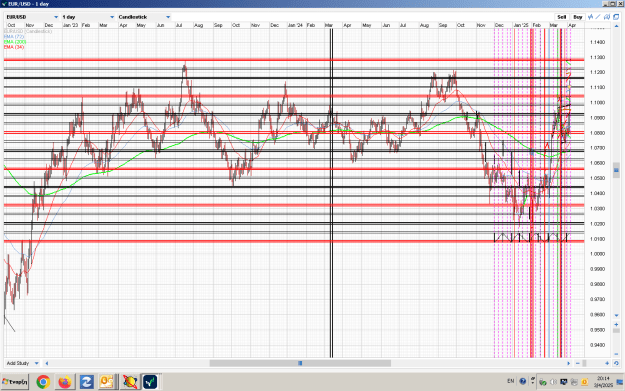This screenshot has height=391, width=625.
Task: Click the vertical scale down arrow
Action: pyautogui.click(x=616, y=316)
